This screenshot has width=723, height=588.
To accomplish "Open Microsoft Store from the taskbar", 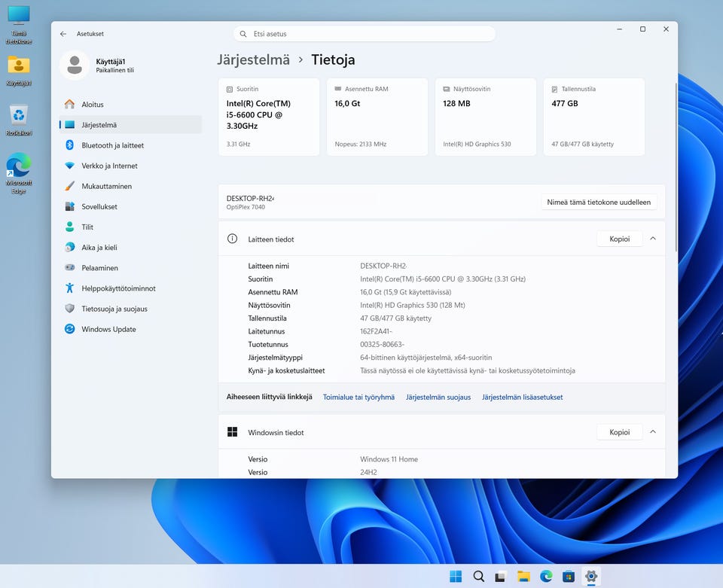I will coord(569,576).
